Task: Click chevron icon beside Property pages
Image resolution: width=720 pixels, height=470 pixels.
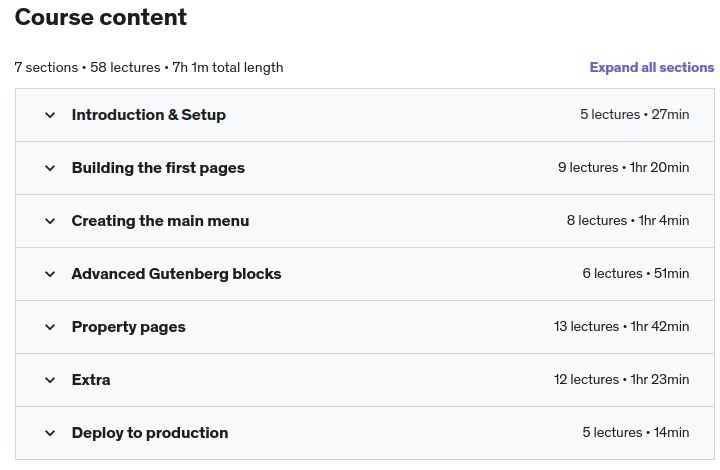Action: click(x=50, y=327)
